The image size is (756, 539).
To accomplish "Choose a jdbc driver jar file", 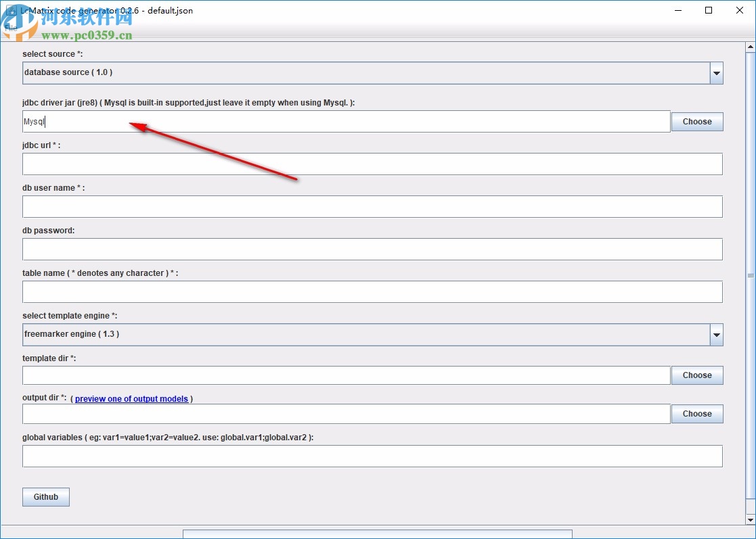I will [x=697, y=122].
